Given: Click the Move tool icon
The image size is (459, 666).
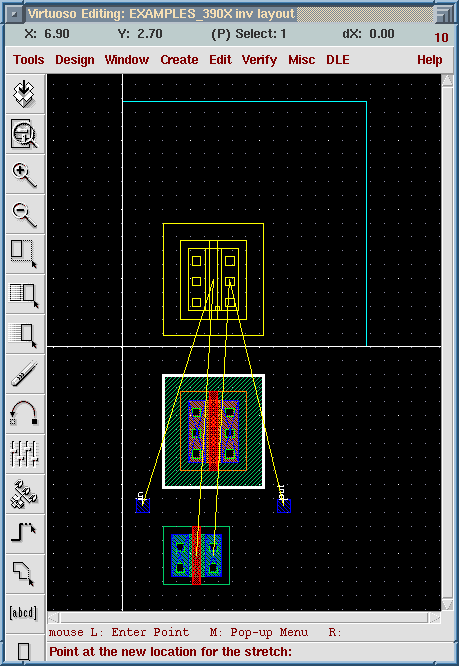Looking at the screenshot, I should [x=24, y=334].
